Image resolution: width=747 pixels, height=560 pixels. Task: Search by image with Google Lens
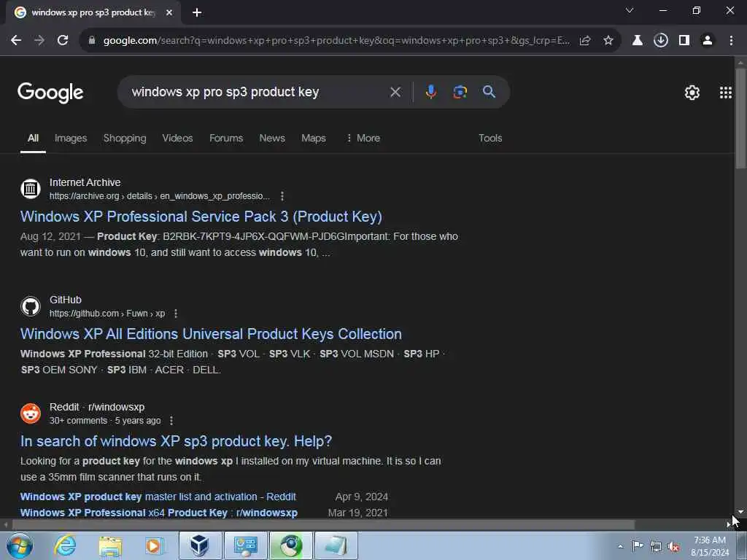(460, 92)
